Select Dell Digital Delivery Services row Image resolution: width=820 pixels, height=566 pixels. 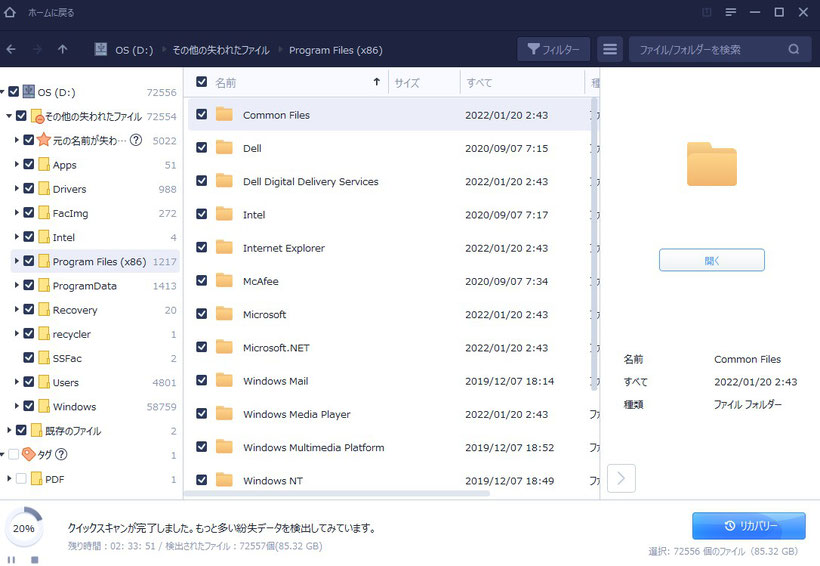[x=390, y=181]
